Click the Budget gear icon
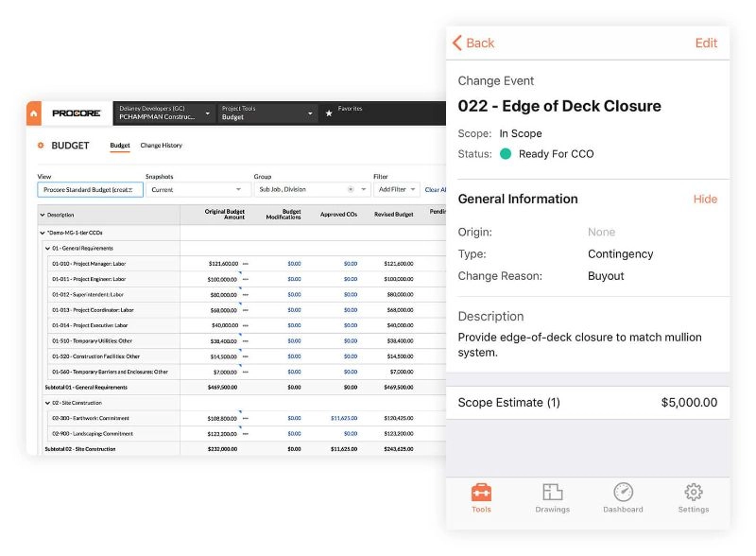Viewport: 756px width, 556px height. (41, 146)
